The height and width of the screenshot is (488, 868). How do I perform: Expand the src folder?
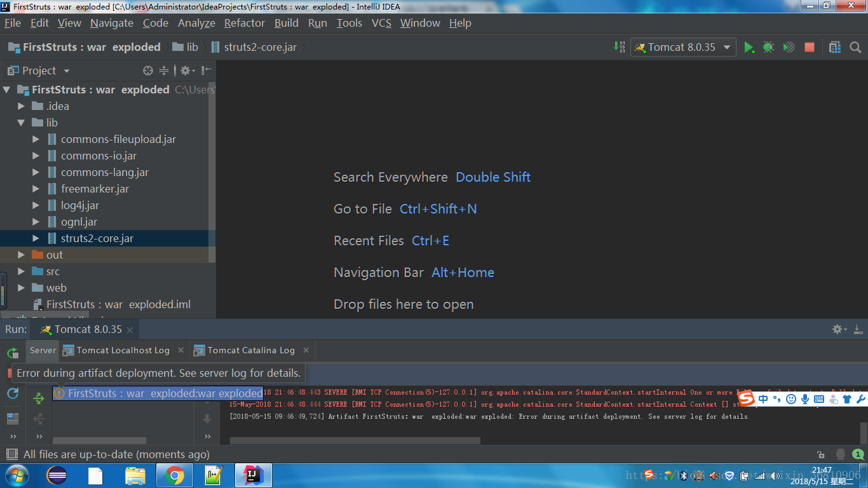click(22, 271)
